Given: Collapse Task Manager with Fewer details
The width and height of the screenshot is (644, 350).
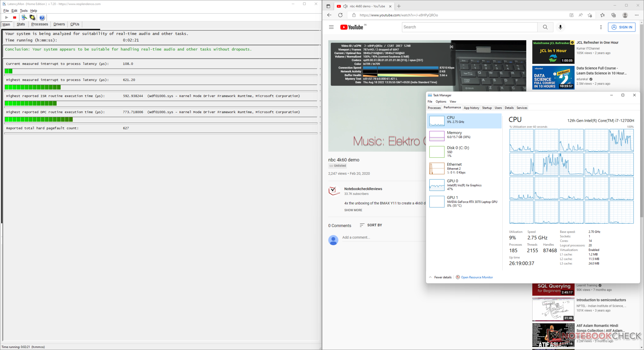Looking at the screenshot, I should click(440, 277).
